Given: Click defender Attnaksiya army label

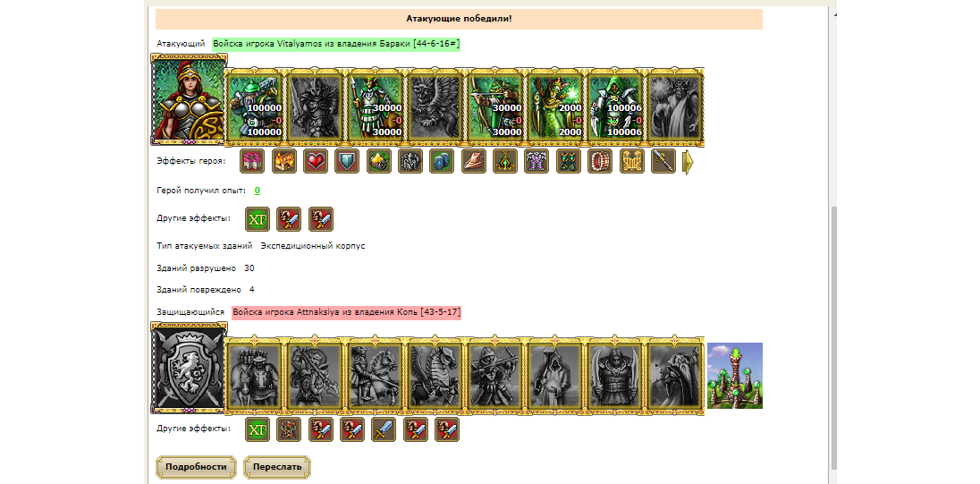Looking at the screenshot, I should click(346, 311).
